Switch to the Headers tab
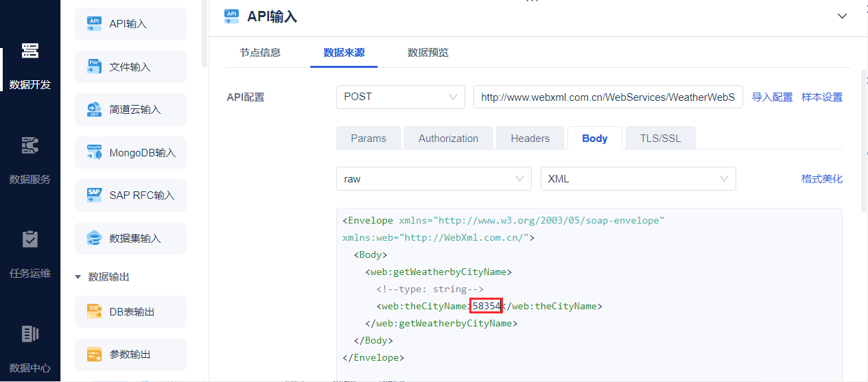Image resolution: width=868 pixels, height=382 pixels. (x=530, y=139)
